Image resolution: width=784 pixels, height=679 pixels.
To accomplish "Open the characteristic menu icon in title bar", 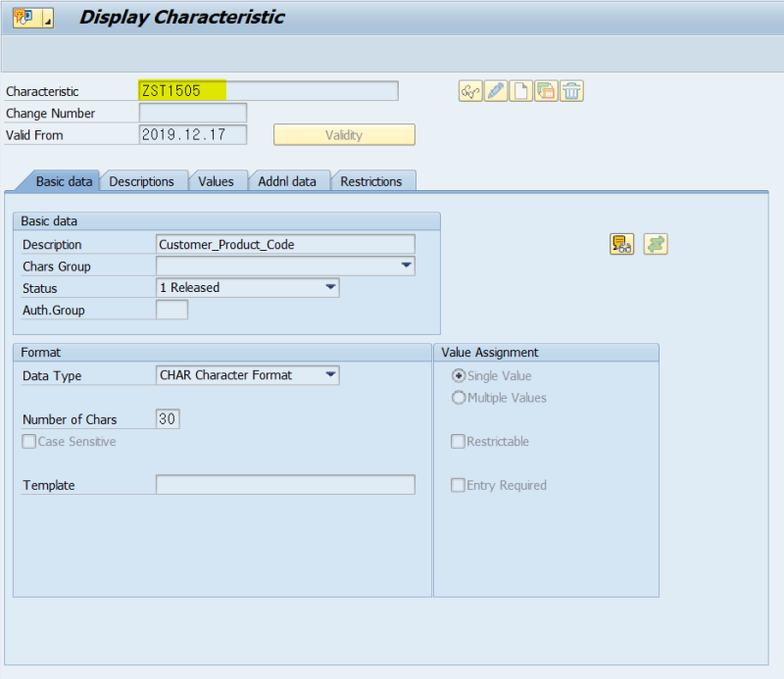I will pyautogui.click(x=33, y=18).
